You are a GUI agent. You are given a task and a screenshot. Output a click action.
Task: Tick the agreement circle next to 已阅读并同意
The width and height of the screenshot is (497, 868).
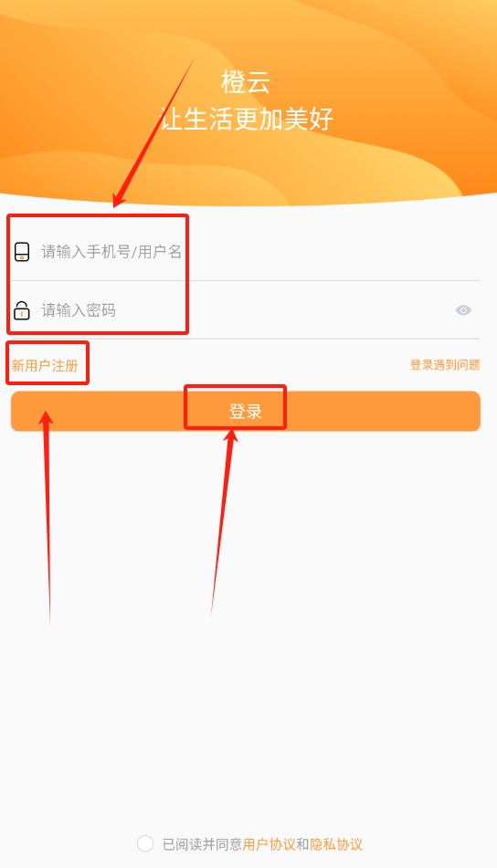145,843
